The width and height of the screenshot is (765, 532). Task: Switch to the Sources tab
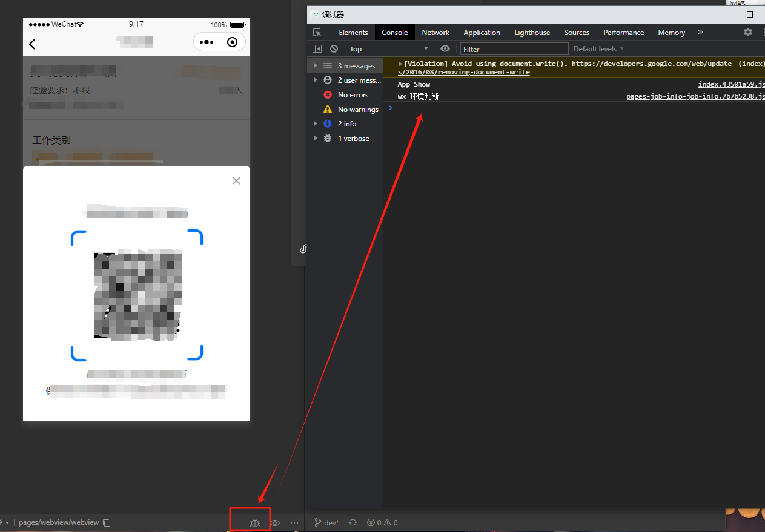(x=577, y=33)
